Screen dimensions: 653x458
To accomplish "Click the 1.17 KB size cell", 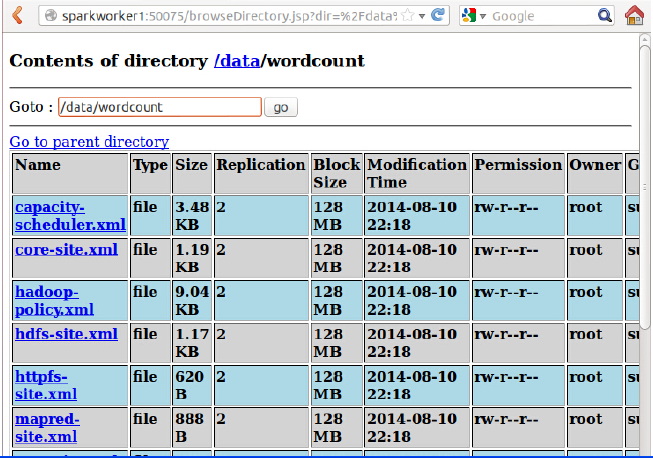I will click(x=192, y=343).
